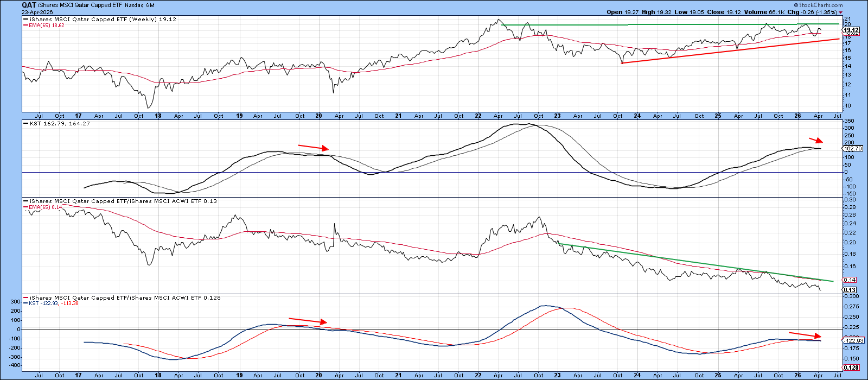Image resolution: width=868 pixels, height=380 pixels.
Task: Click the 0.28 tick on the ratio panel axis
Action: pyautogui.click(x=849, y=207)
